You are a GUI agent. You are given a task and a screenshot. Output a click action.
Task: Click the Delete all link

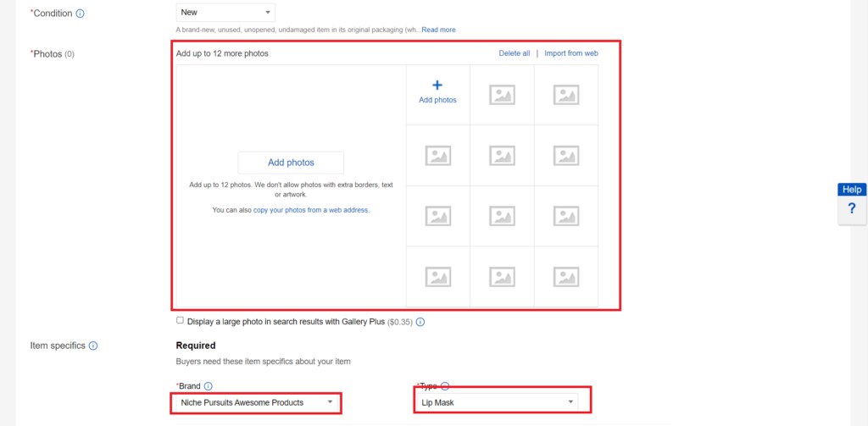coord(515,53)
